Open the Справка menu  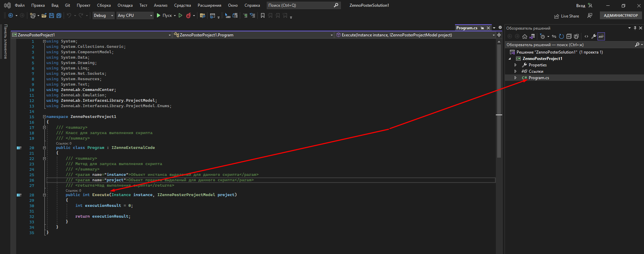click(x=252, y=5)
